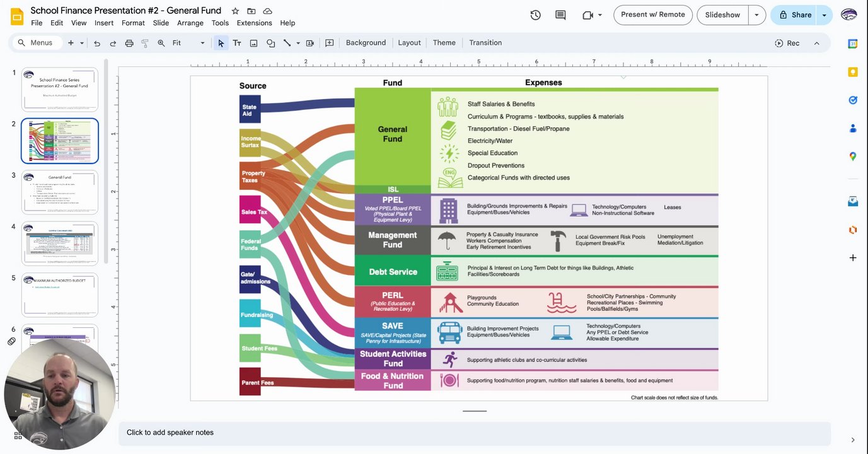Viewport: 868px width, 454px height.
Task: Click the zoom magnifier icon
Action: (161, 43)
